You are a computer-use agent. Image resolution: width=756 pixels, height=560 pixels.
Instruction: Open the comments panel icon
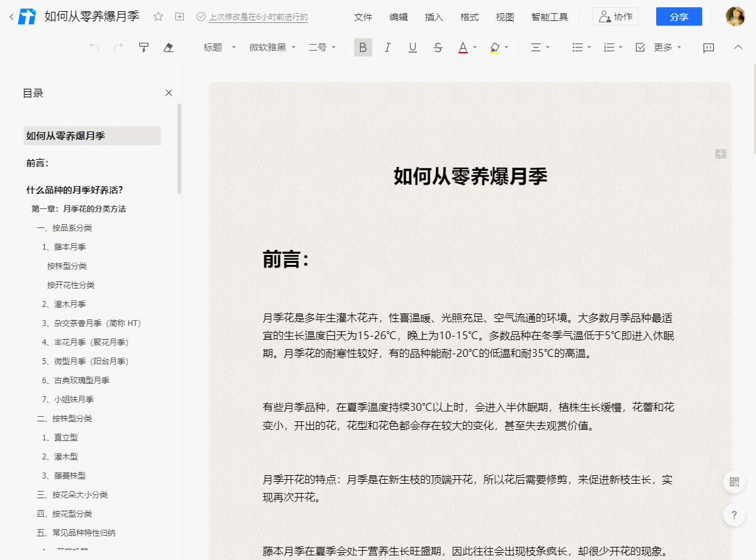pyautogui.click(x=709, y=47)
